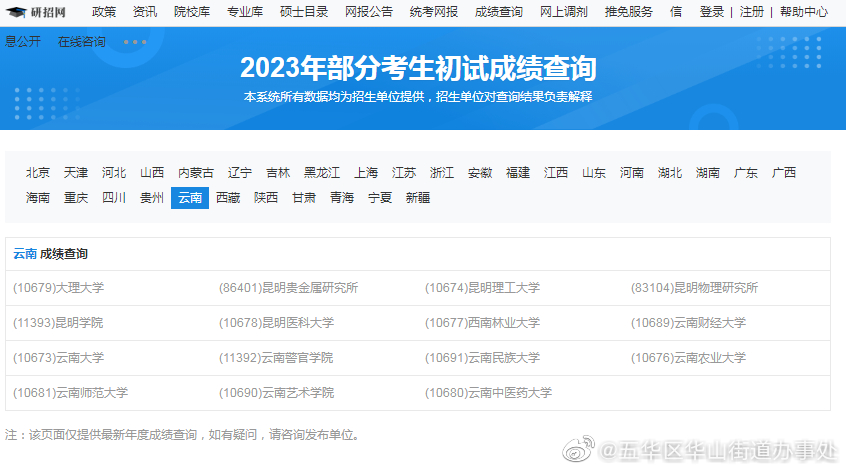846x471 pixels.
Task: Select 天津 province tab
Action: (76, 173)
